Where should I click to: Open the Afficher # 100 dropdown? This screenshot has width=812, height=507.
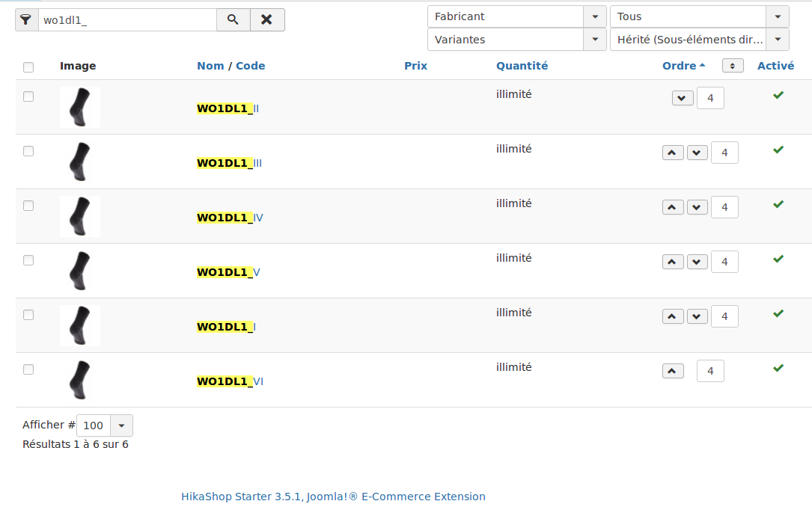pyautogui.click(x=121, y=425)
